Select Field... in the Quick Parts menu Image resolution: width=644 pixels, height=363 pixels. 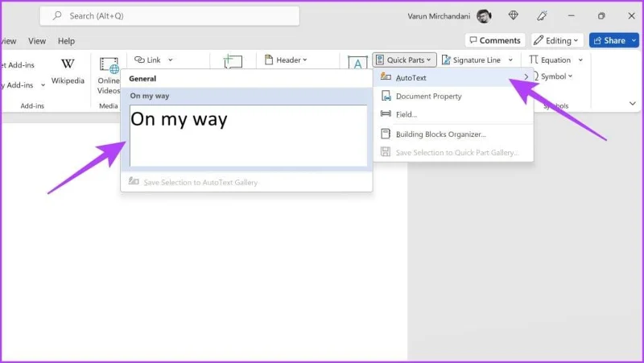click(453, 114)
